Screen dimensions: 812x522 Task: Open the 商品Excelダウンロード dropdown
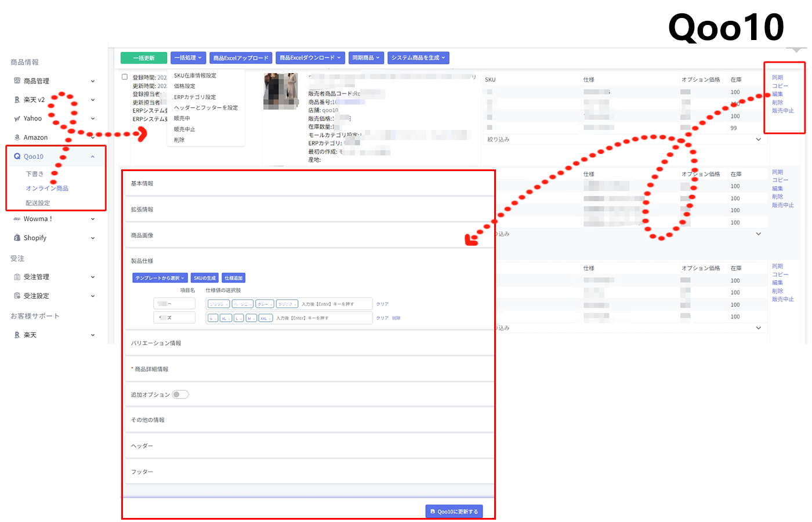(x=310, y=58)
